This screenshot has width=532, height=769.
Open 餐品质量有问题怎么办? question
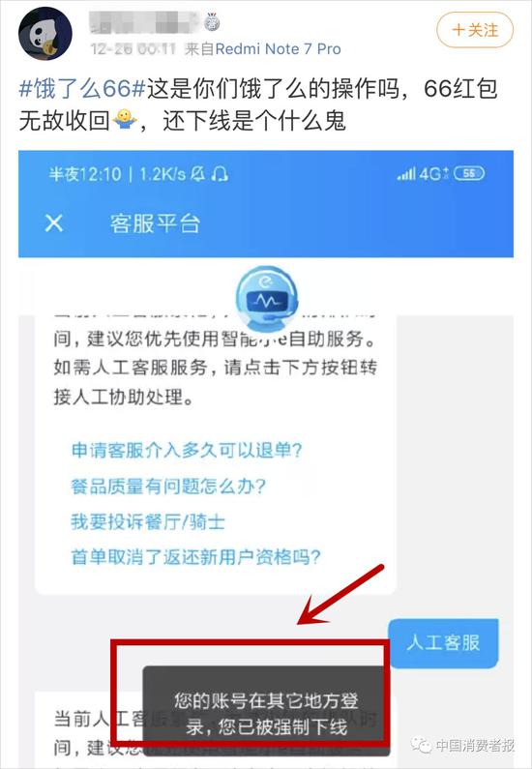tap(168, 486)
